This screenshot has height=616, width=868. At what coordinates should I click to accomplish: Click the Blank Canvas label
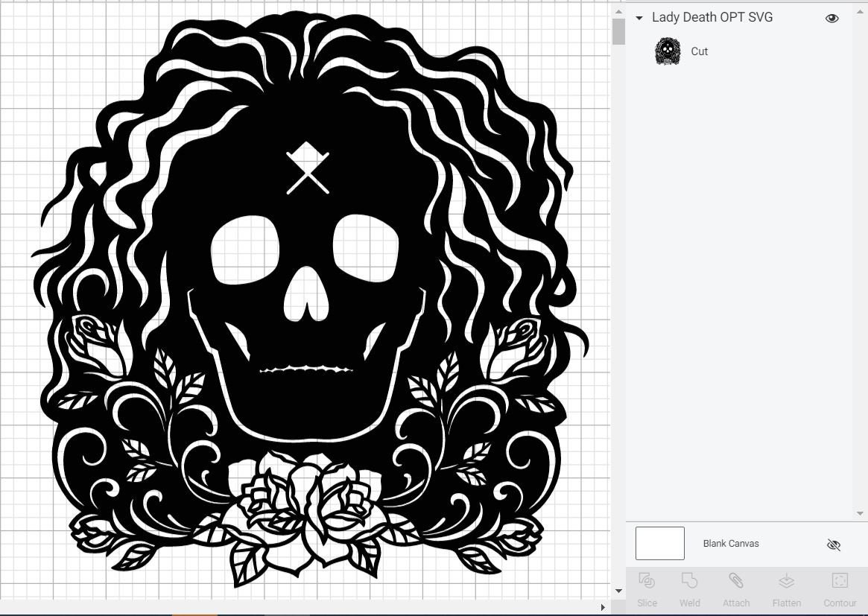pos(731,544)
